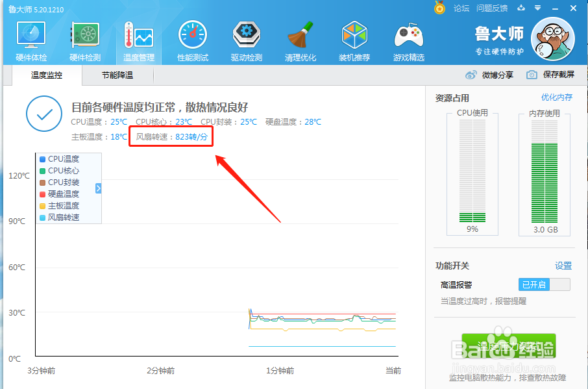Click 保存截屏 save screenshot
The image size is (588, 389).
[559, 75]
